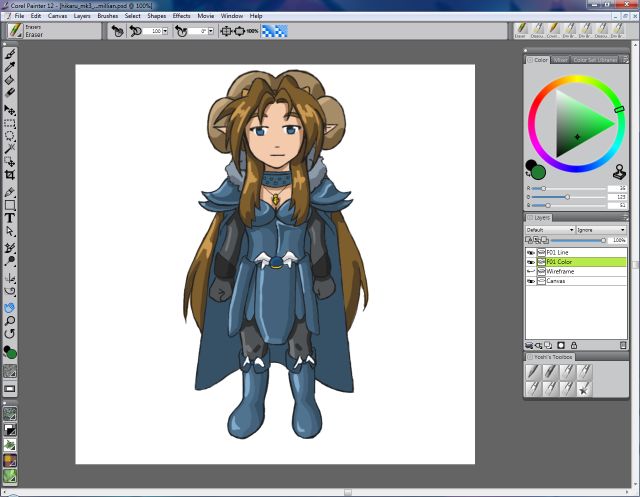Open the Ignore composite depth dropdown
640x497 pixels.
(601, 230)
